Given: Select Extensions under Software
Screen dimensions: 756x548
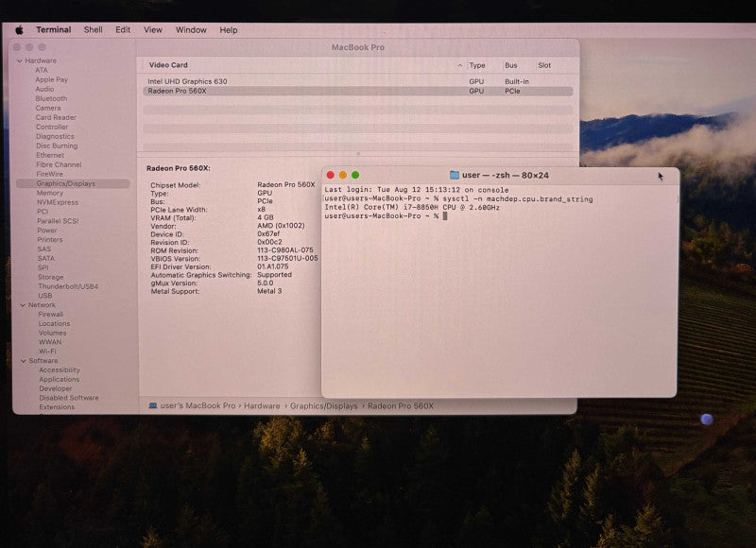Looking at the screenshot, I should pyautogui.click(x=57, y=407).
